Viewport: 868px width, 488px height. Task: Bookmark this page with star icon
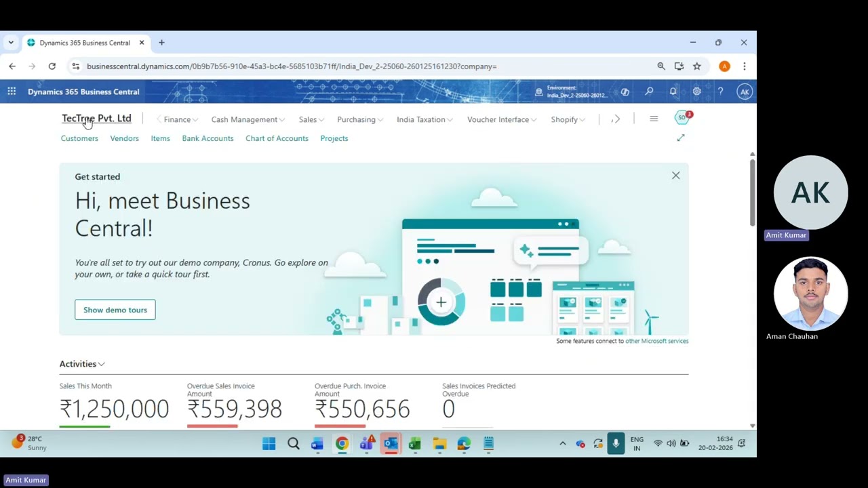pyautogui.click(x=696, y=66)
